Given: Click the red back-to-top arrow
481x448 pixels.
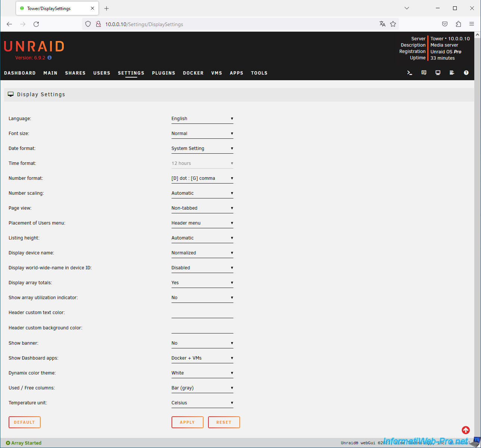Looking at the screenshot, I should tap(466, 430).
